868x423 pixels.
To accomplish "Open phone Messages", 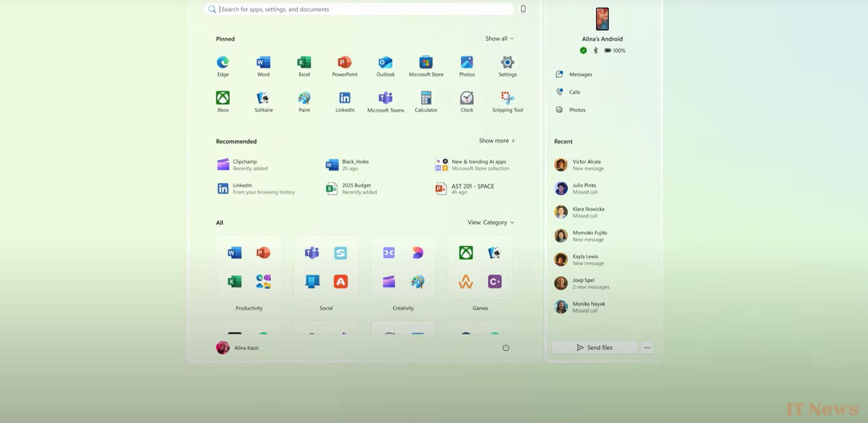I will (574, 74).
